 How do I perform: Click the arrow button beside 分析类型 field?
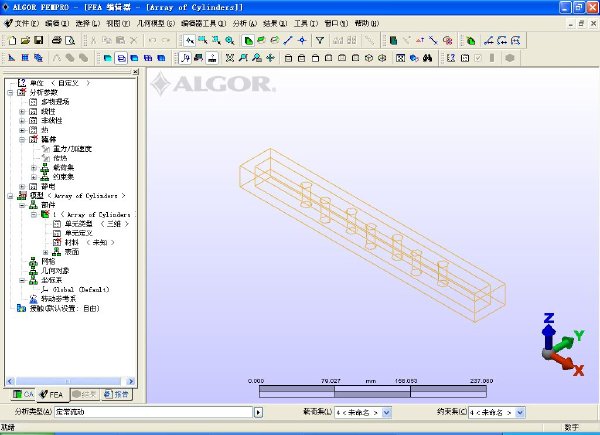point(258,412)
